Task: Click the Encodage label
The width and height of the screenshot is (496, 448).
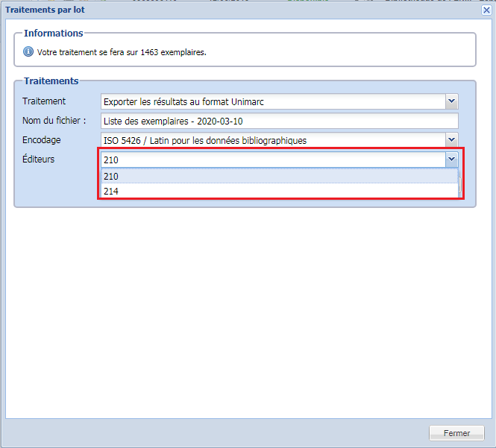Action: coord(42,139)
